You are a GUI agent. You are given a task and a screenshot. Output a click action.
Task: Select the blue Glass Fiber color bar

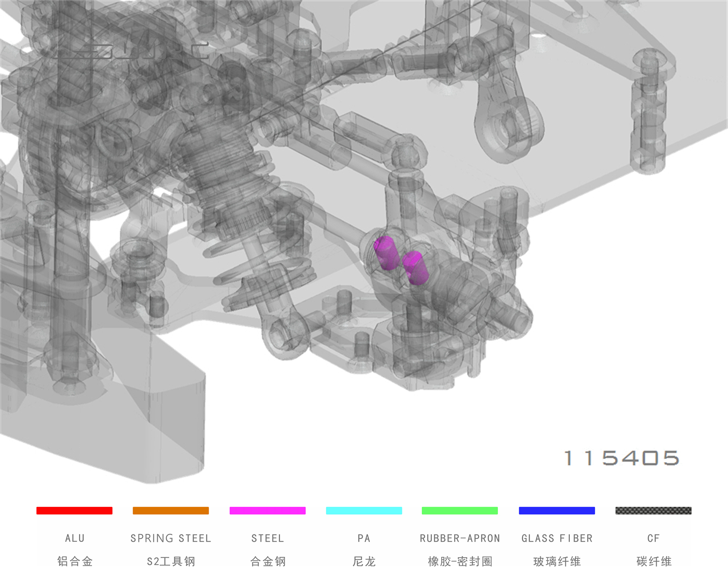point(557,511)
